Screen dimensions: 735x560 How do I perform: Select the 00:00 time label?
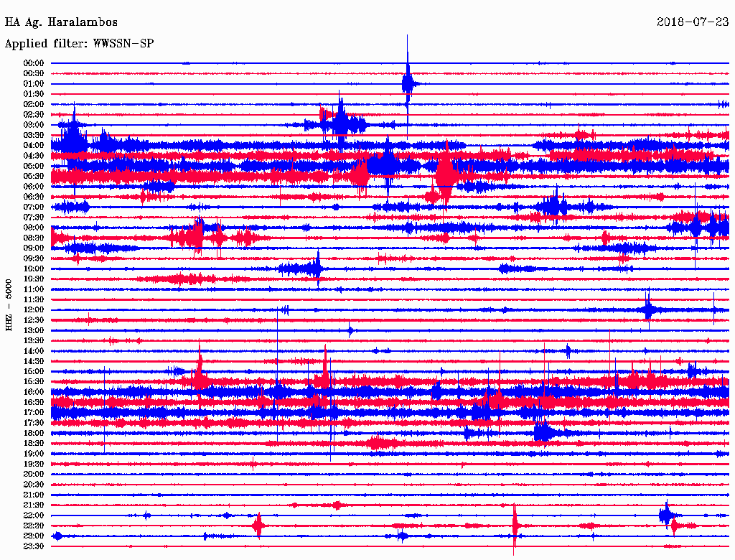(34, 63)
